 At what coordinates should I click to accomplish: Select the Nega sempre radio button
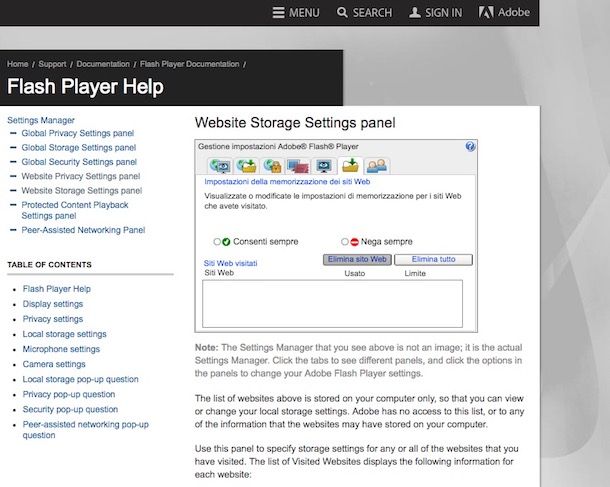tap(345, 242)
